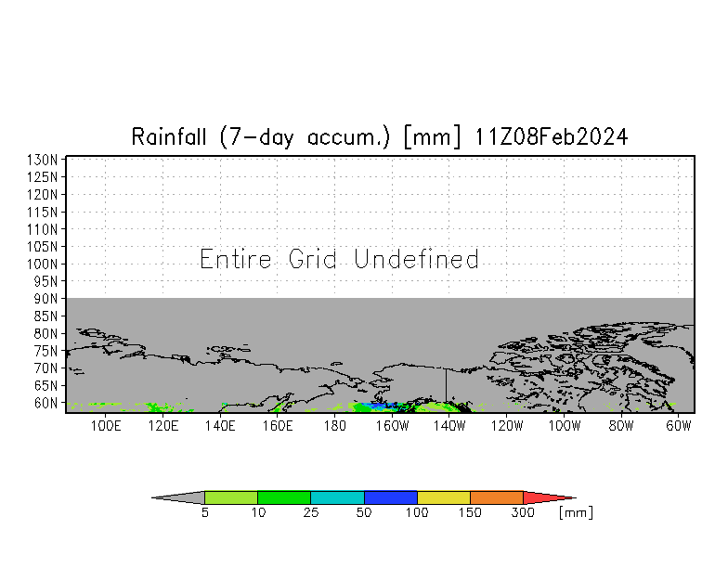Screen dimensions: 728x568
Task: Click the '85N' latitude axis label
Action: (x=45, y=316)
